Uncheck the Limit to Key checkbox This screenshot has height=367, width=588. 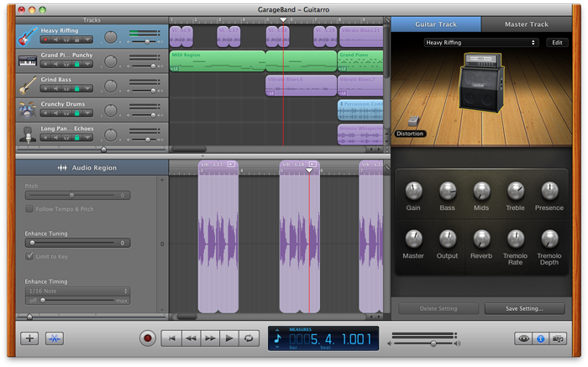(x=29, y=256)
